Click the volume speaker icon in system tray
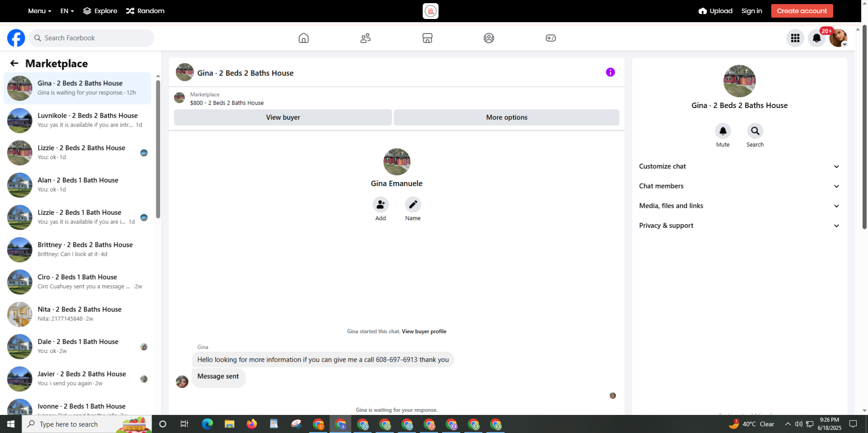 (799, 424)
